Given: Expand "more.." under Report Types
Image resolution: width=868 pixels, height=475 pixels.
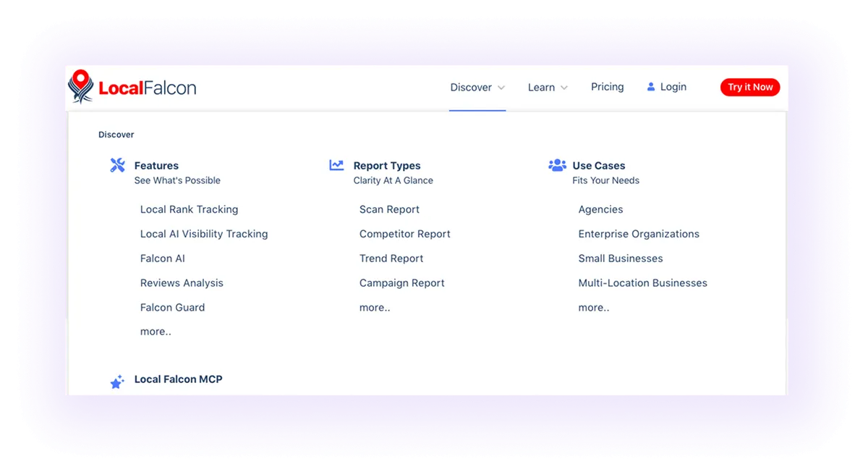Looking at the screenshot, I should pyautogui.click(x=375, y=307).
